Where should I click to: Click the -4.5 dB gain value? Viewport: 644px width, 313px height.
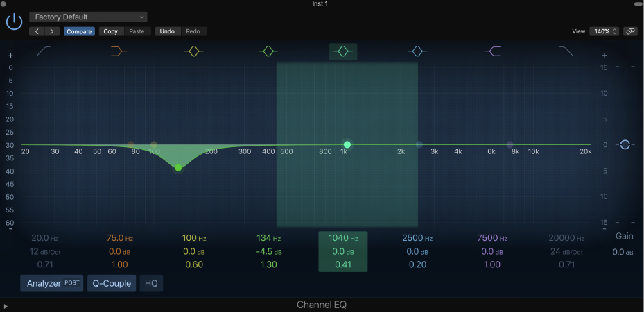268,252
